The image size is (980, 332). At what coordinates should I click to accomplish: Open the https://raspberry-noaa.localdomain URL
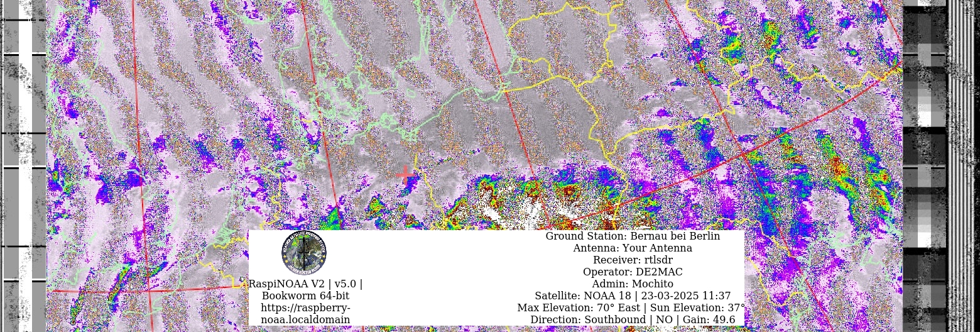click(305, 314)
